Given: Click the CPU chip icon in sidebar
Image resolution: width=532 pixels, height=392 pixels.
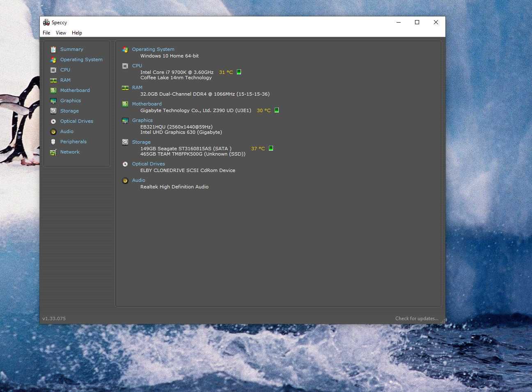Looking at the screenshot, I should tap(53, 70).
